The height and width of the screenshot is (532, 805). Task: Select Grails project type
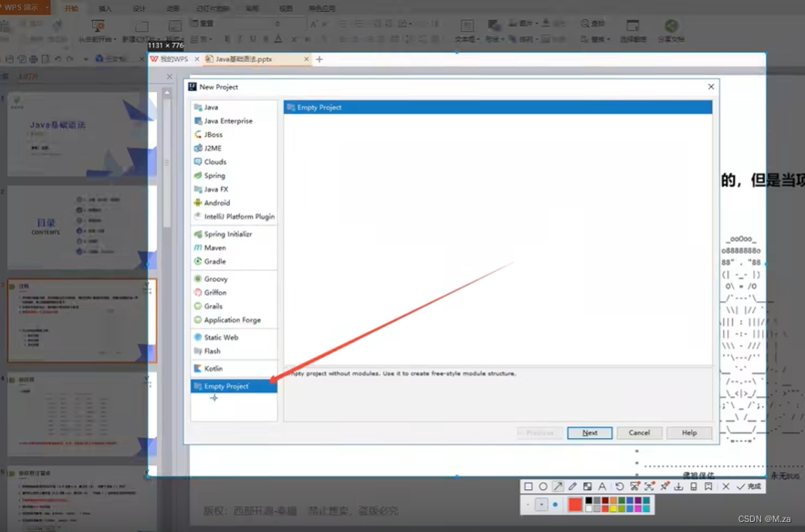pyautogui.click(x=234, y=306)
